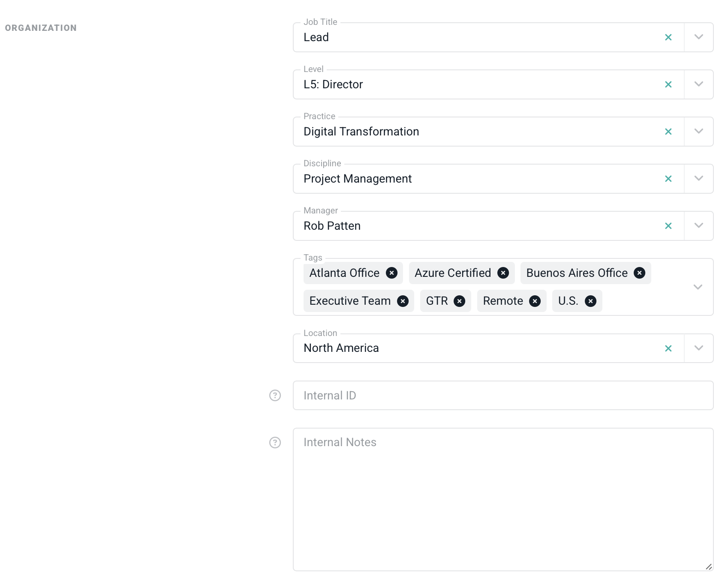Remove the Azure Certified tag

503,273
